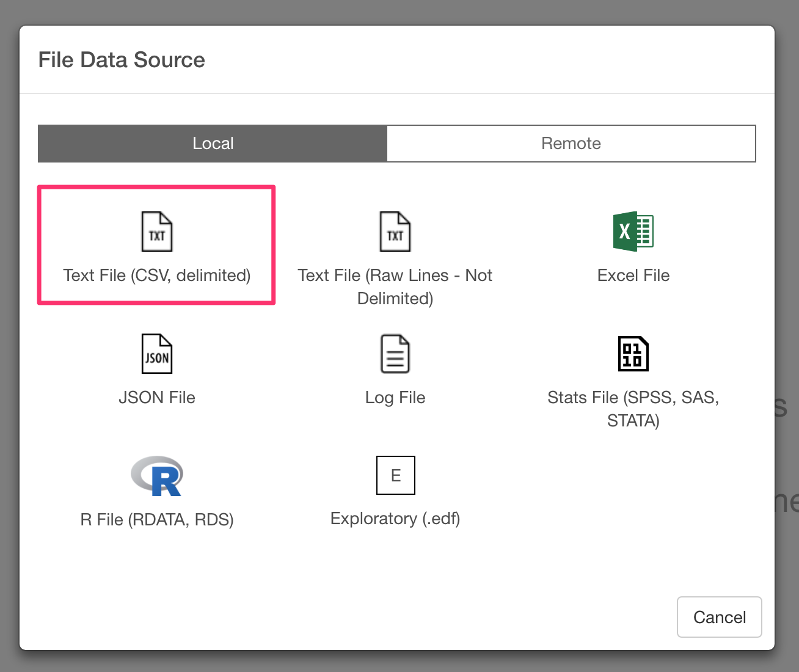The height and width of the screenshot is (672, 799).
Task: Pick the Log File document icon
Action: pos(395,354)
